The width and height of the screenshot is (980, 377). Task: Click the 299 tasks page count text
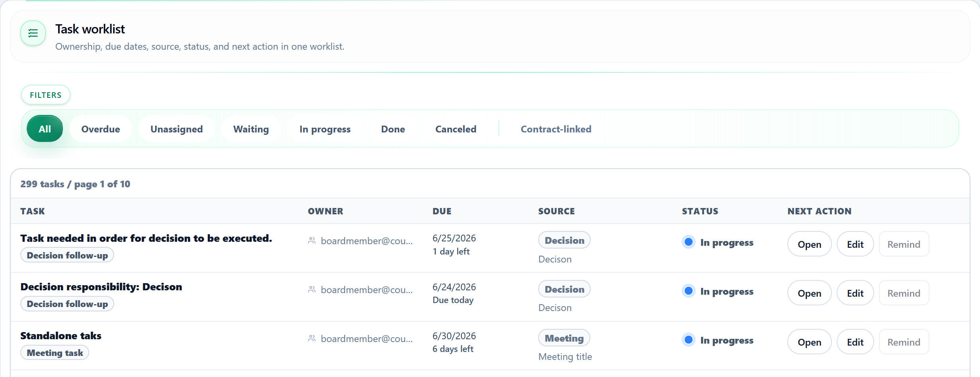(75, 184)
